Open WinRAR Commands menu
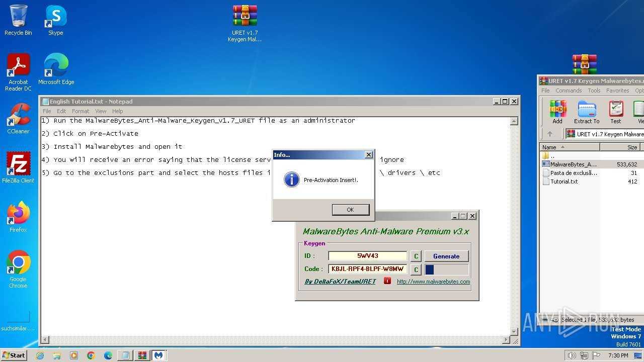This screenshot has height=362, width=644. tap(569, 90)
